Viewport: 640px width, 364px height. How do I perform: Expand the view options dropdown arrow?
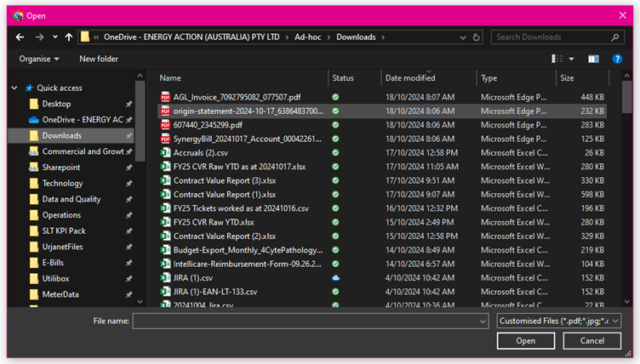[x=573, y=59]
